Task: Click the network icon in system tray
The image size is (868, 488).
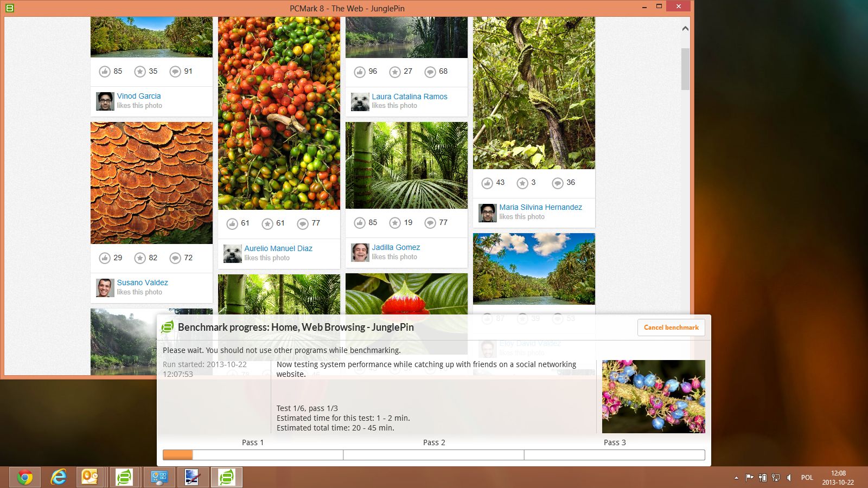Action: point(776,478)
